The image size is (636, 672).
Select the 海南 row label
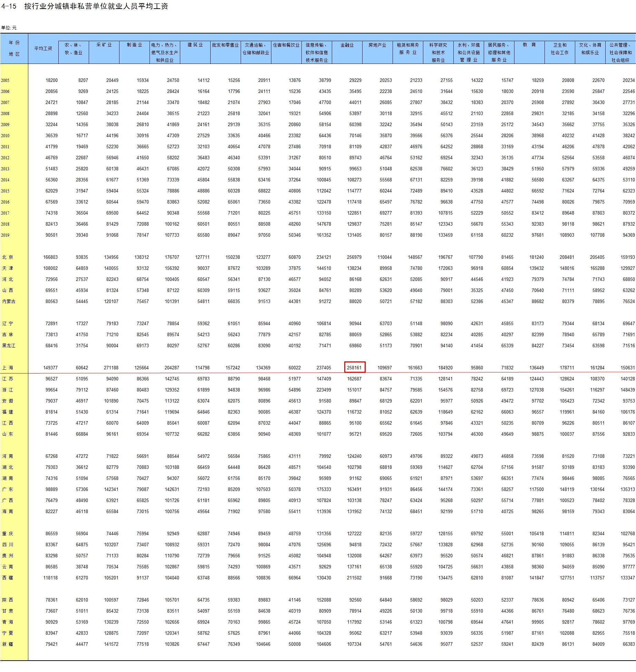[x=8, y=512]
